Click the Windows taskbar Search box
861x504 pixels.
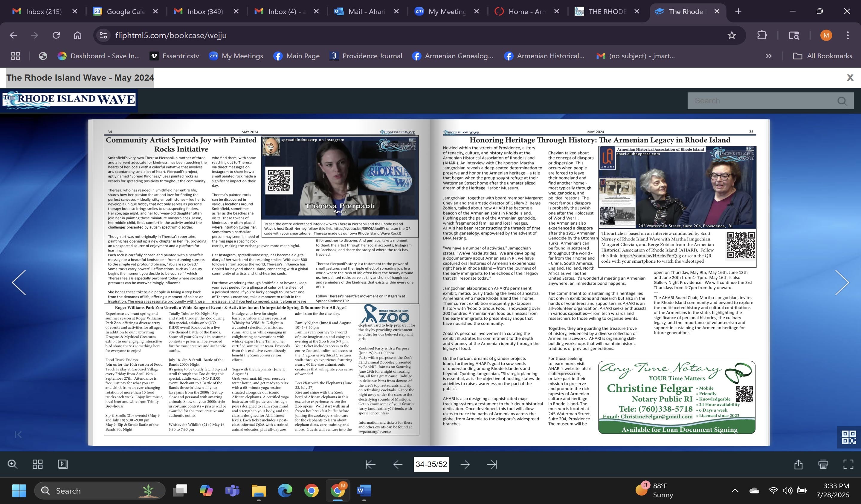pos(100,491)
